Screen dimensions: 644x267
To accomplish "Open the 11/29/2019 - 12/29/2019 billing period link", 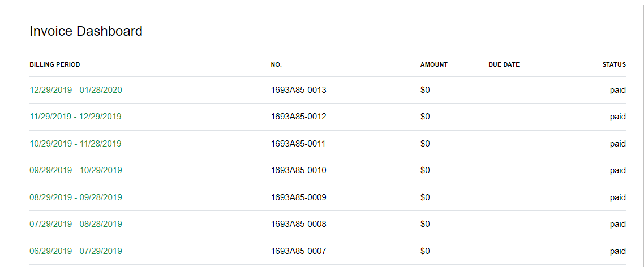I will pyautogui.click(x=75, y=117).
